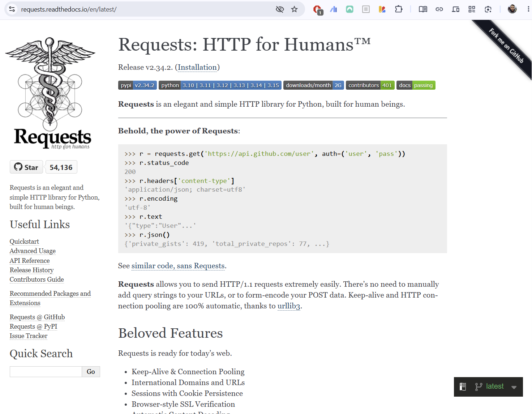This screenshot has height=414, width=532.
Task: Open the site information icon in address bar
Action: point(12,9)
